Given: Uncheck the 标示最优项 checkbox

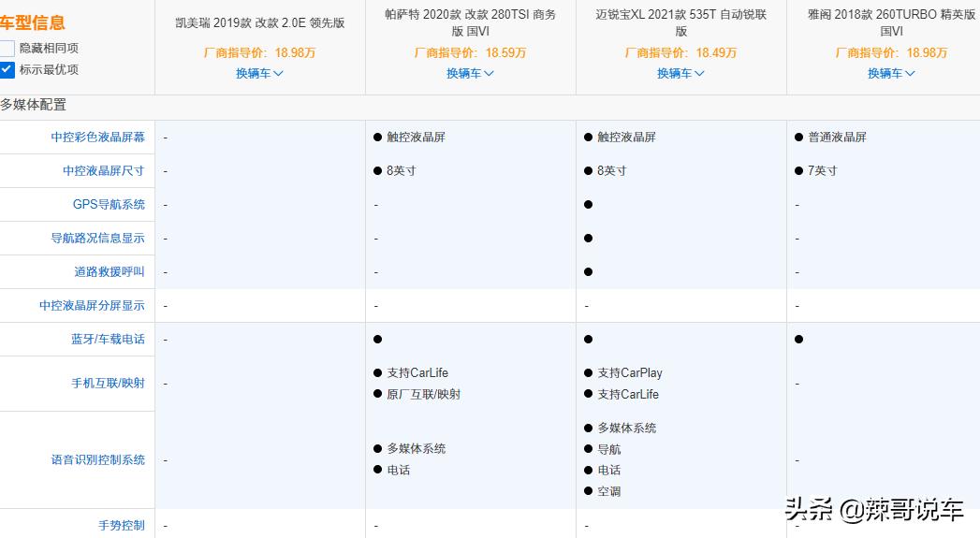Looking at the screenshot, I should (x=7, y=69).
